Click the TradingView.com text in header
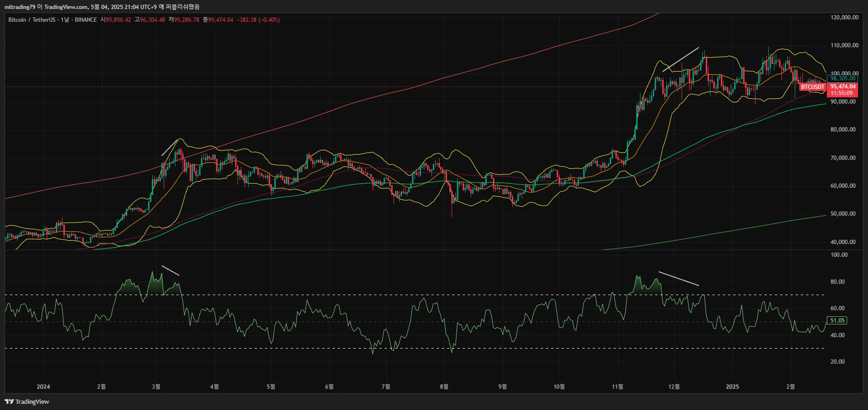The image size is (868, 410). tap(66, 7)
